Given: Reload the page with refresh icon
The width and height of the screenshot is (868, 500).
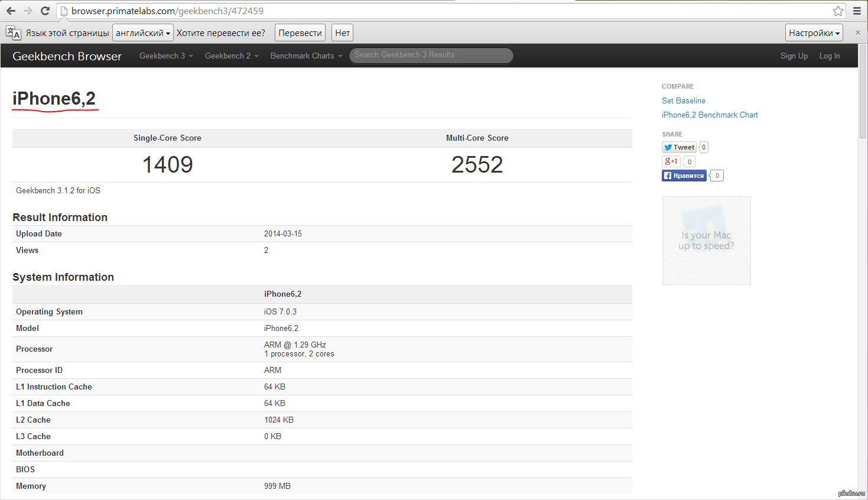Looking at the screenshot, I should (45, 11).
